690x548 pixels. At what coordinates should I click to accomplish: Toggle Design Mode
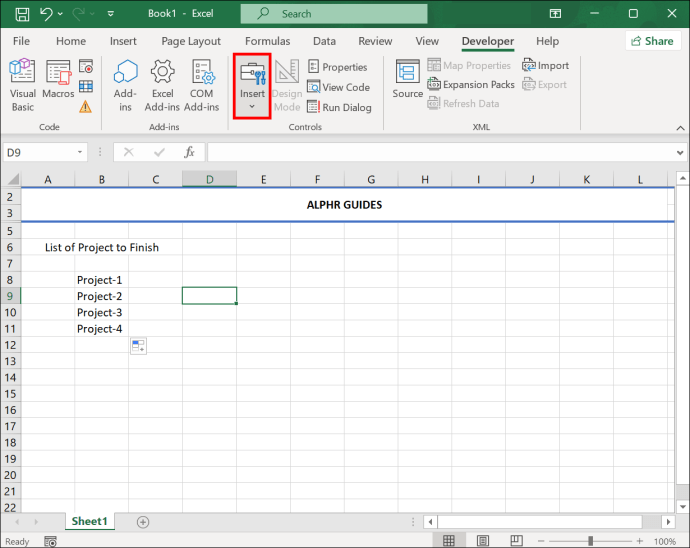tap(287, 85)
